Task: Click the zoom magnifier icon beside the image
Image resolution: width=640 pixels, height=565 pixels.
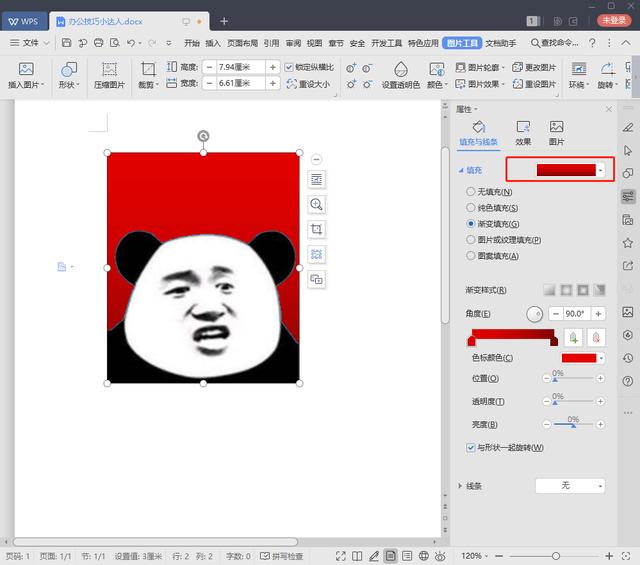Action: [x=317, y=204]
